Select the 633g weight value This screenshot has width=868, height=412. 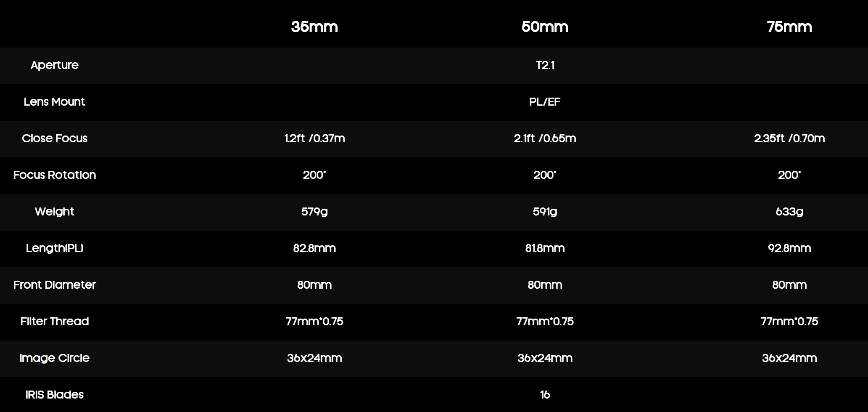(789, 212)
